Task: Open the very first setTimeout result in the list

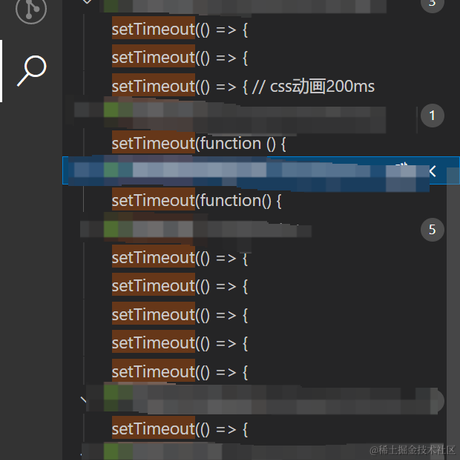Action: coord(180,30)
